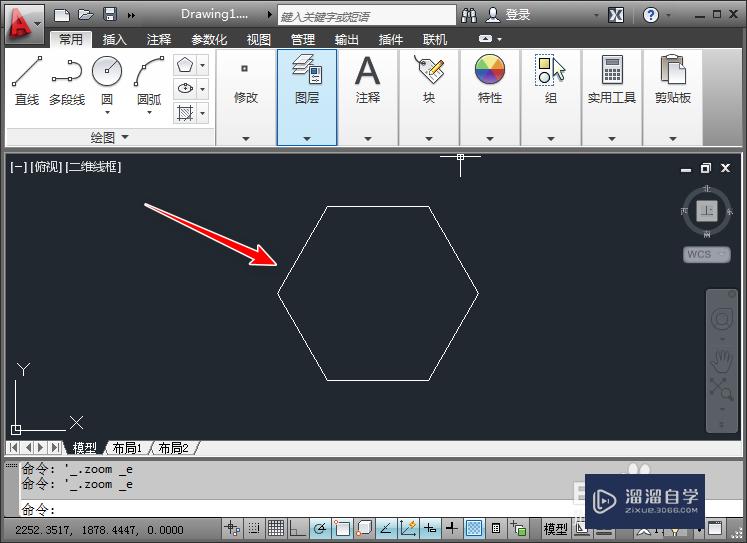Switch to the 常用 ribbon tab
This screenshot has width=747, height=543.
pos(71,40)
